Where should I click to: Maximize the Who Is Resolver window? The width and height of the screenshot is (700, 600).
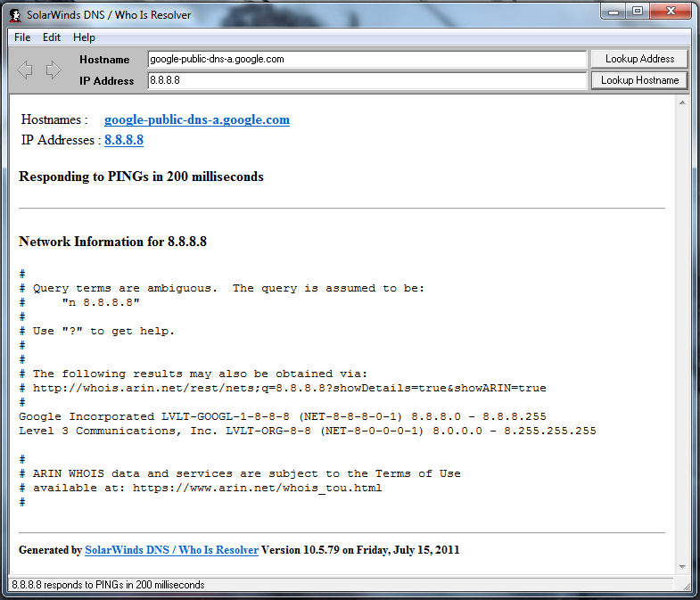(638, 12)
